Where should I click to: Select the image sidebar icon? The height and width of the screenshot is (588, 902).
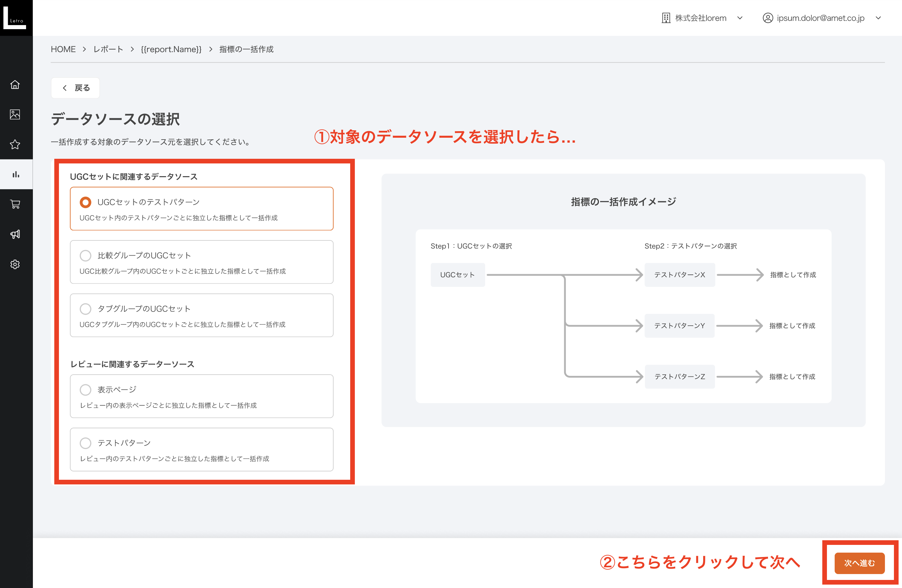(15, 114)
